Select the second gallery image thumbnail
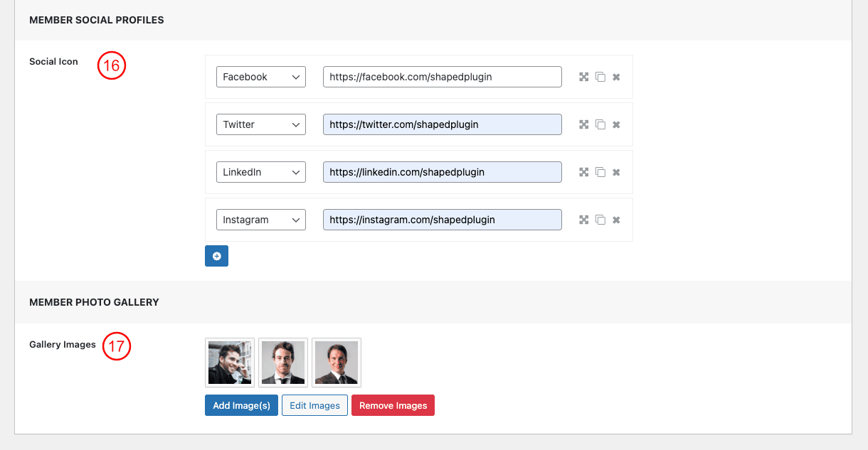 tap(283, 363)
